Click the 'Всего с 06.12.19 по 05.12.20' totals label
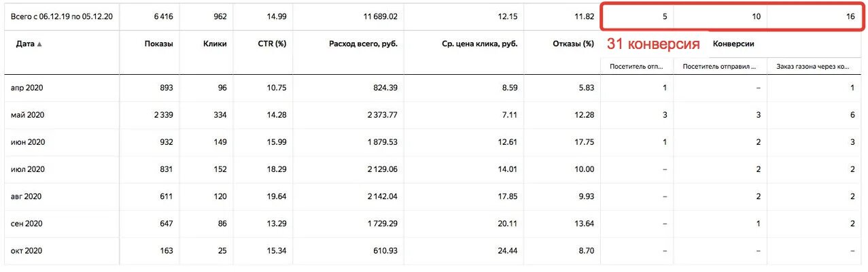The image size is (868, 272). (61, 16)
